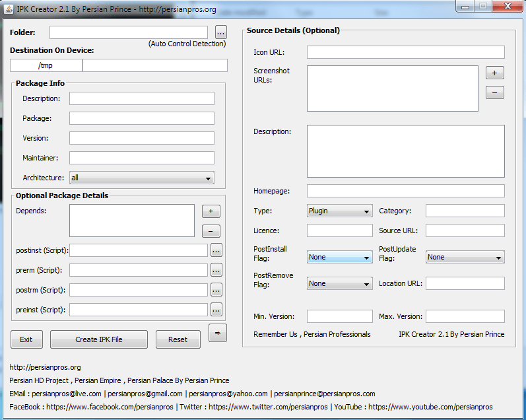Viewport: 526px width, 420px height.
Task: Browse for the postrm script file
Action: 216,290
